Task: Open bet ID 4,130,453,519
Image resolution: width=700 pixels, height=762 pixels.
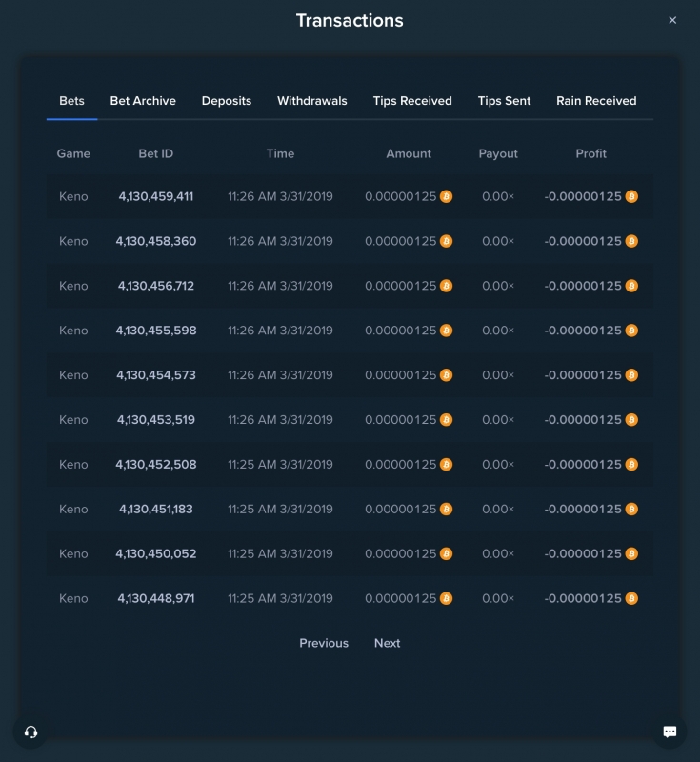Action: pos(156,420)
